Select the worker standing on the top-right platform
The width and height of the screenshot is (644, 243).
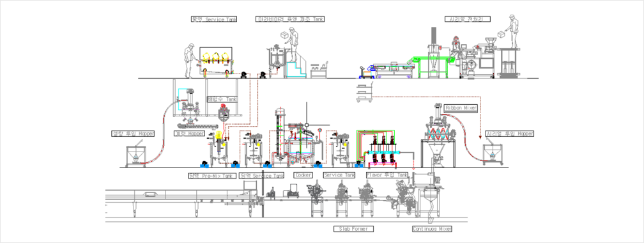511,31
